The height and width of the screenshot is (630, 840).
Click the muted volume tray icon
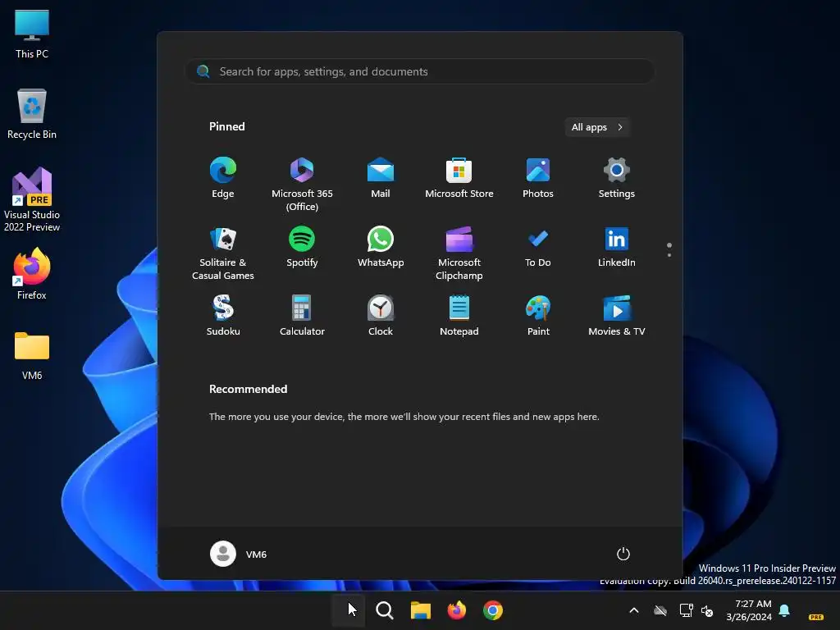click(707, 610)
